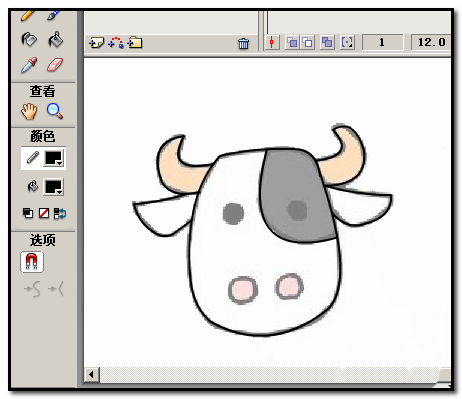The width and height of the screenshot is (462, 399).
Task: Delete layer with trash icon
Action: [x=243, y=43]
